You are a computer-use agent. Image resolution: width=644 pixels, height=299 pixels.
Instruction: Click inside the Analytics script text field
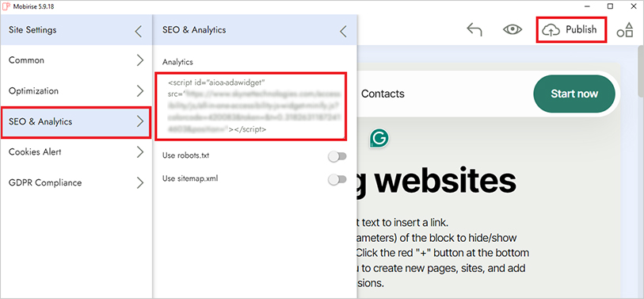pyautogui.click(x=250, y=106)
